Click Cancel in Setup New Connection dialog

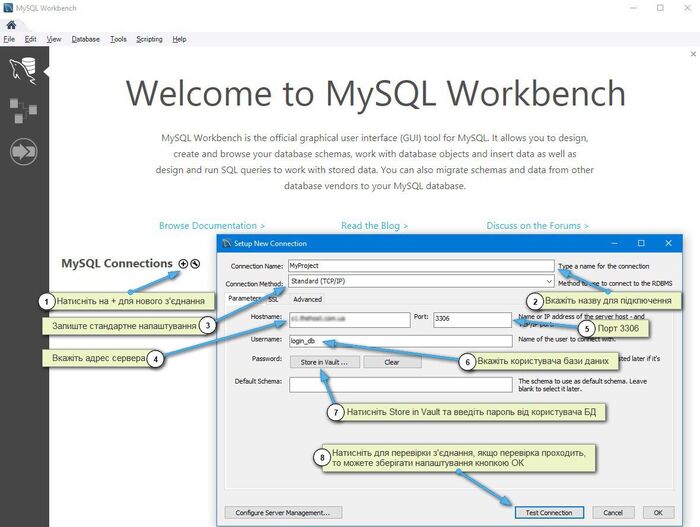613,513
